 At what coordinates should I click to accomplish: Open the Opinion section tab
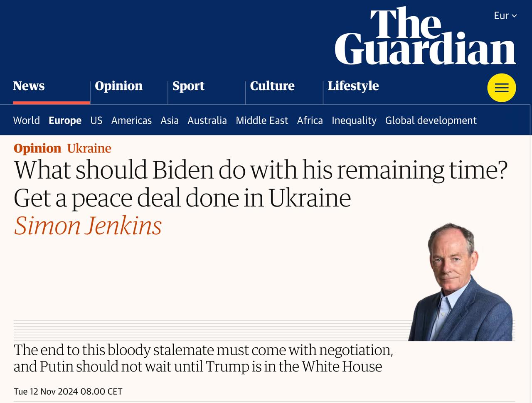click(118, 86)
